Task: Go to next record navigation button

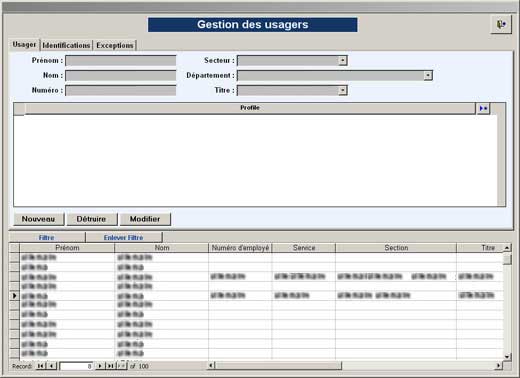Action: tap(100, 366)
